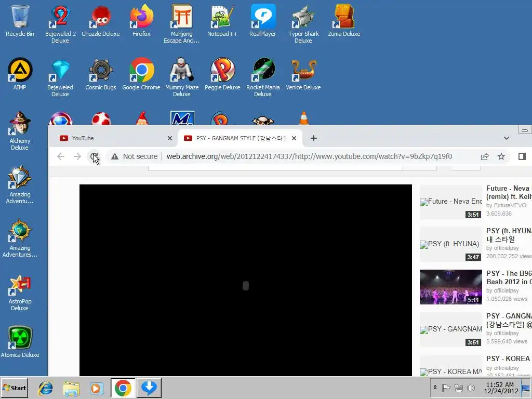Open first Amazing Adventures diamond-compass icon
Image resolution: width=532 pixels, height=399 pixels.
click(x=20, y=184)
